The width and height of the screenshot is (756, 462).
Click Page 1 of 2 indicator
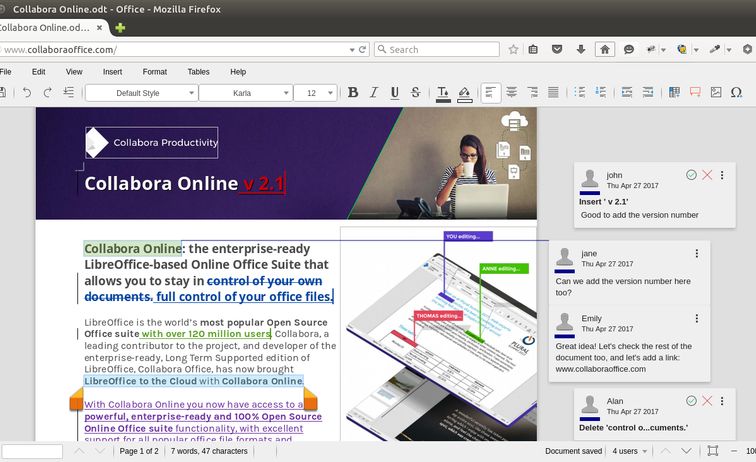click(139, 451)
